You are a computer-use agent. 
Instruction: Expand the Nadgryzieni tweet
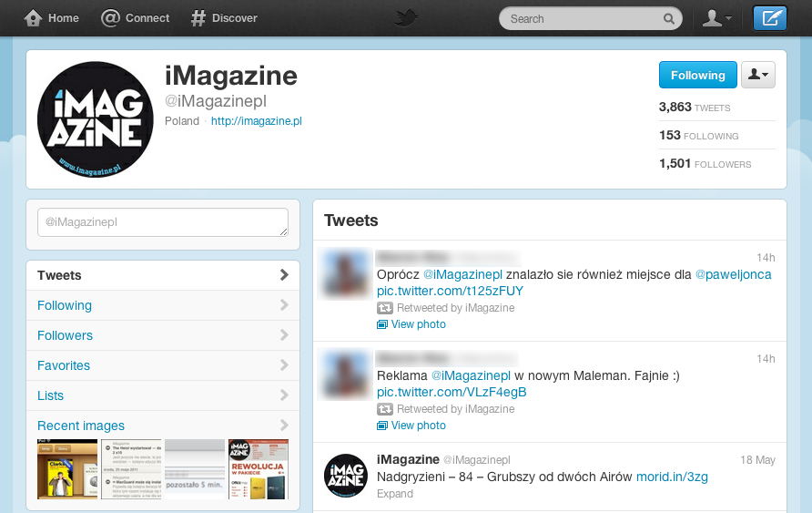pos(394,494)
